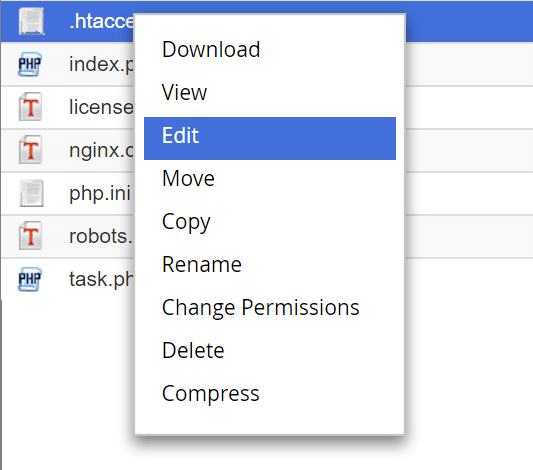Click the text icon for nginx file
533x470 pixels.
pos(30,150)
